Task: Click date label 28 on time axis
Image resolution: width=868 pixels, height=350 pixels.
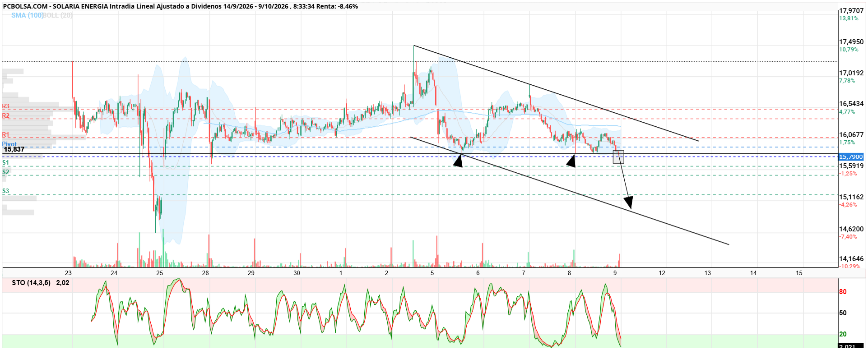Action: pyautogui.click(x=205, y=273)
